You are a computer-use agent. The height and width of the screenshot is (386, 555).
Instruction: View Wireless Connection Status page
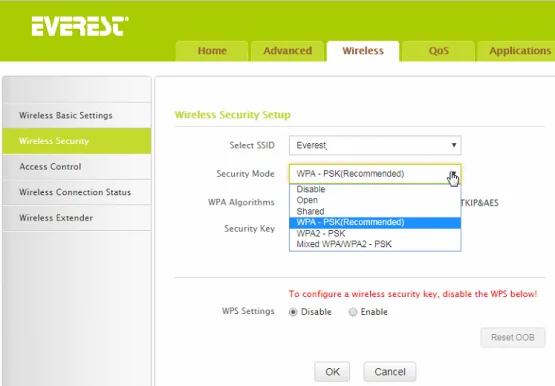(x=76, y=192)
